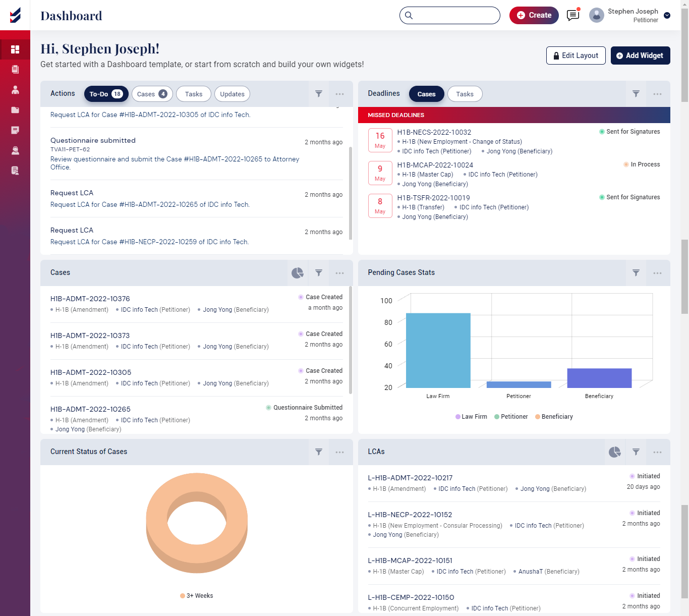
Task: Expand more options on Current Status of Cases
Action: tap(340, 452)
